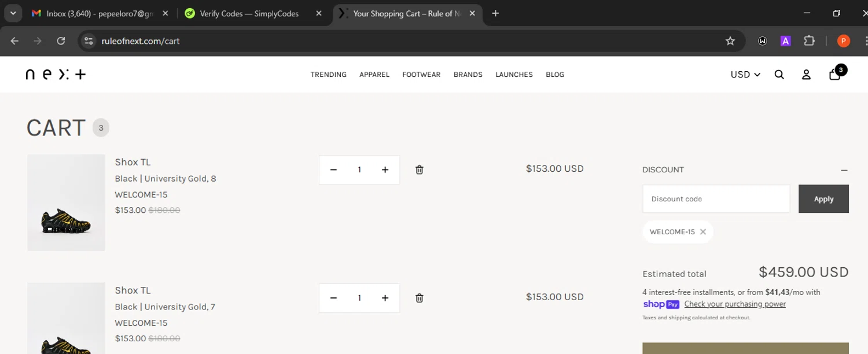Go back to previous page

(x=15, y=40)
